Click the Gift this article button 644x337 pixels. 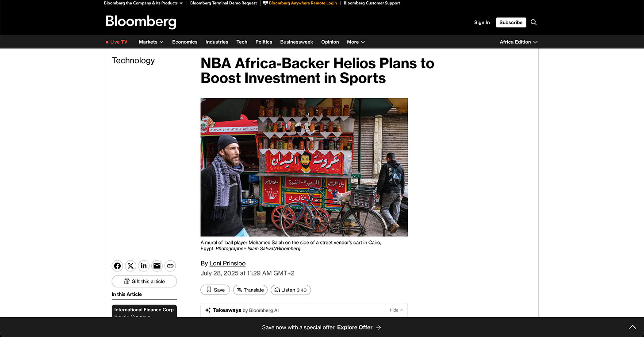click(x=144, y=281)
